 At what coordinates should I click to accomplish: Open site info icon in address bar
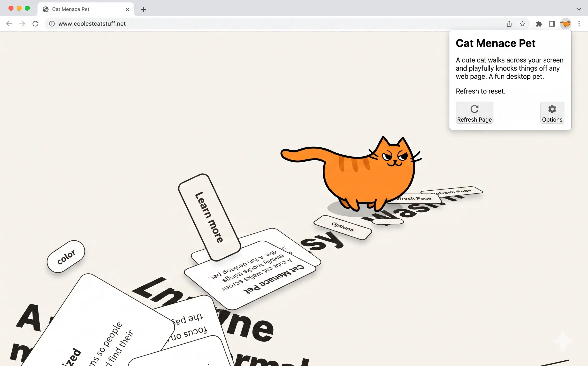point(52,24)
